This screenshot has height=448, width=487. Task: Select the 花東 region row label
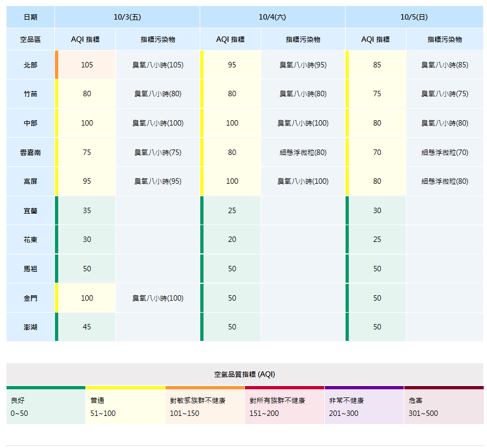coord(30,239)
